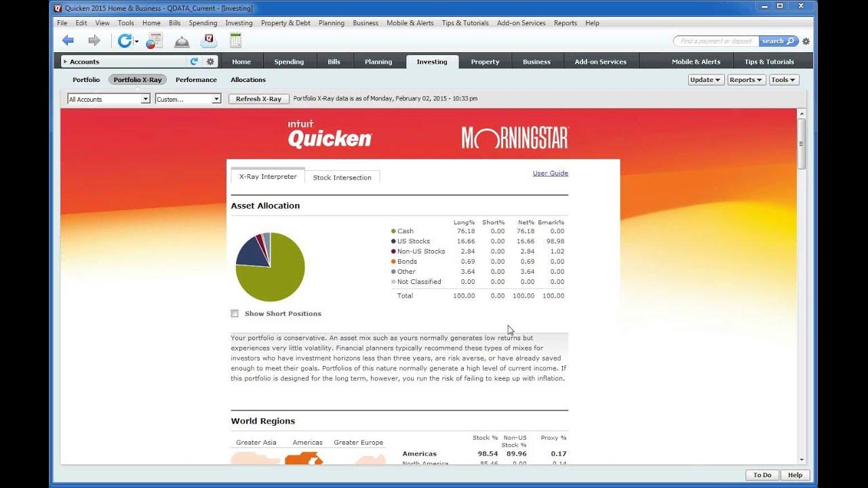Open the User Guide link

[551, 174]
